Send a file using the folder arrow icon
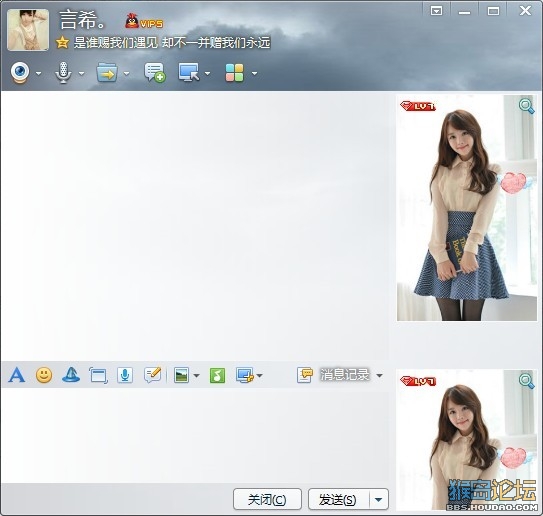 coord(107,73)
